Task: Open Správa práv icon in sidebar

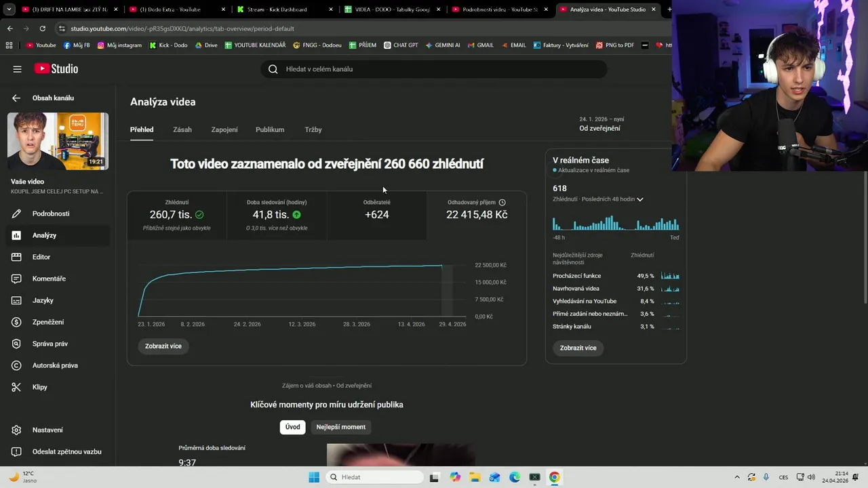Action: pos(16,344)
